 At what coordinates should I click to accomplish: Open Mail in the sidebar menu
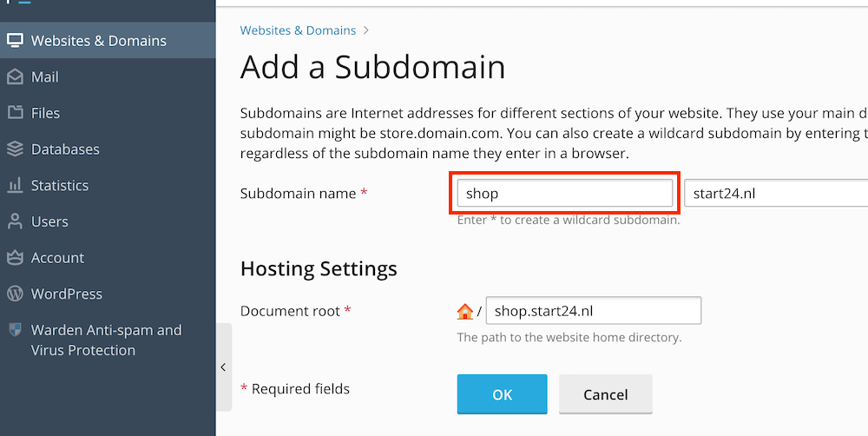pos(45,77)
